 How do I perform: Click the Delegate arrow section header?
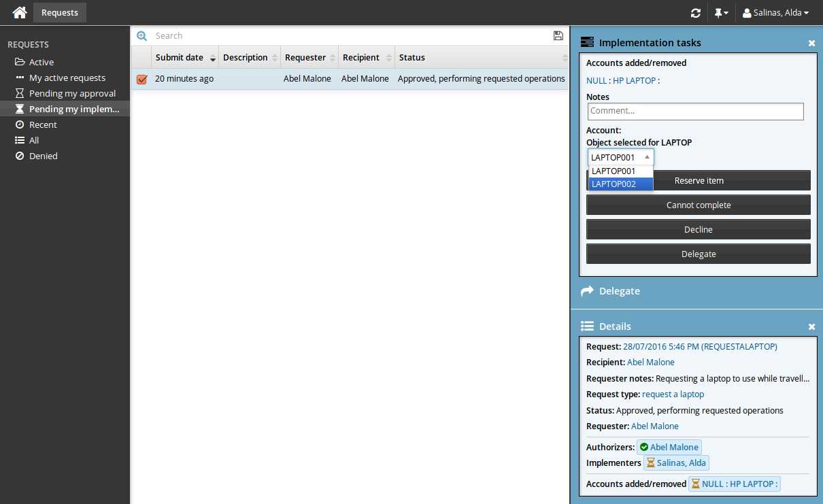[611, 291]
